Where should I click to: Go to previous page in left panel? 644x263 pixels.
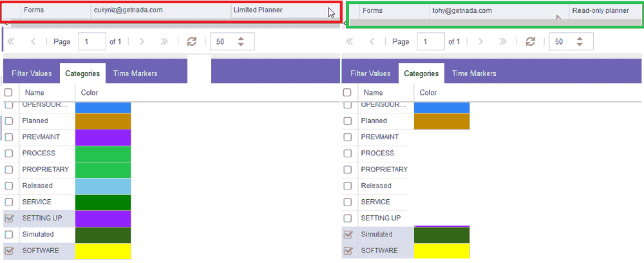(x=33, y=41)
